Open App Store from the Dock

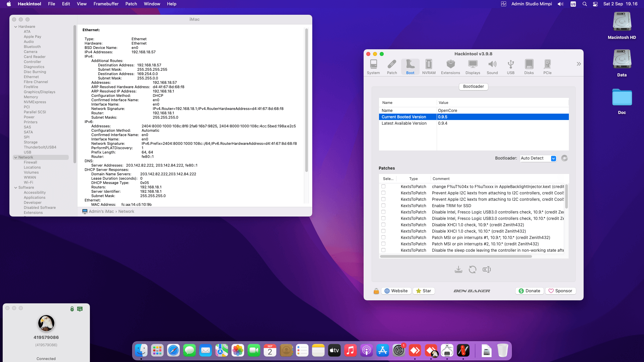pyautogui.click(x=383, y=351)
